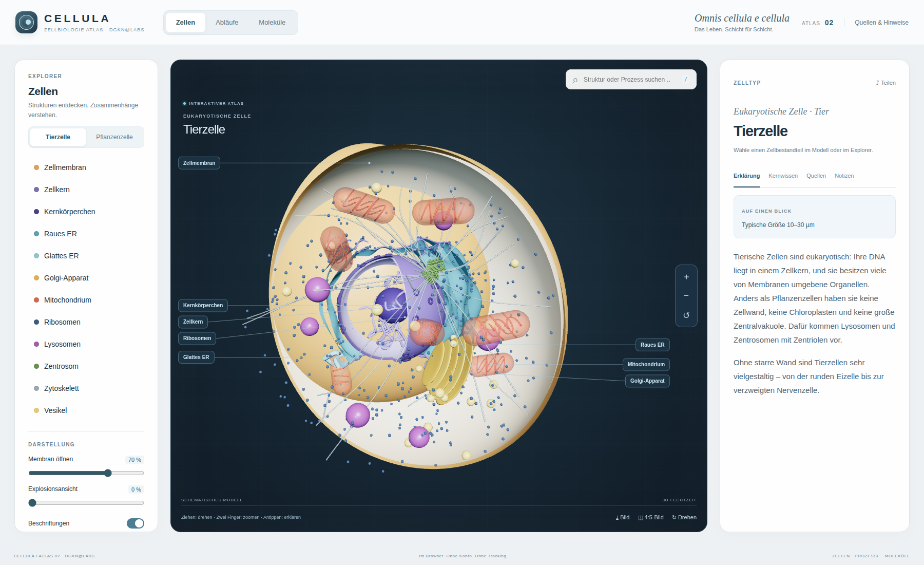Select Zentrosom in explorer list
924x565 pixels.
tap(86, 366)
